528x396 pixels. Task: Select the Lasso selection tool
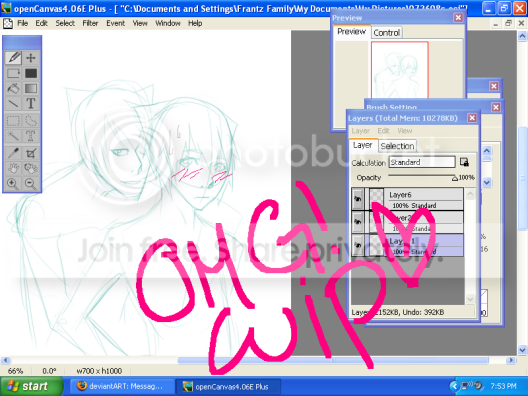pos(31,120)
